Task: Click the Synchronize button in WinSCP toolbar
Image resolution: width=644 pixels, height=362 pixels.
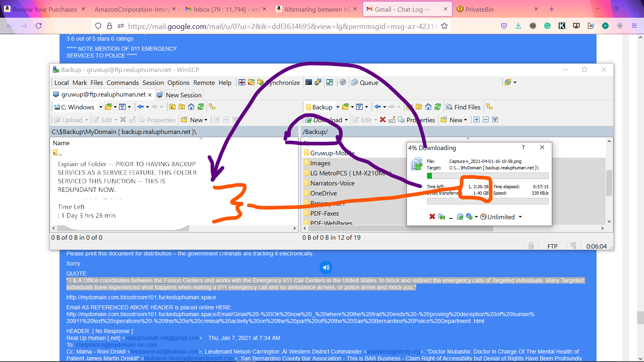Action: coord(279,82)
